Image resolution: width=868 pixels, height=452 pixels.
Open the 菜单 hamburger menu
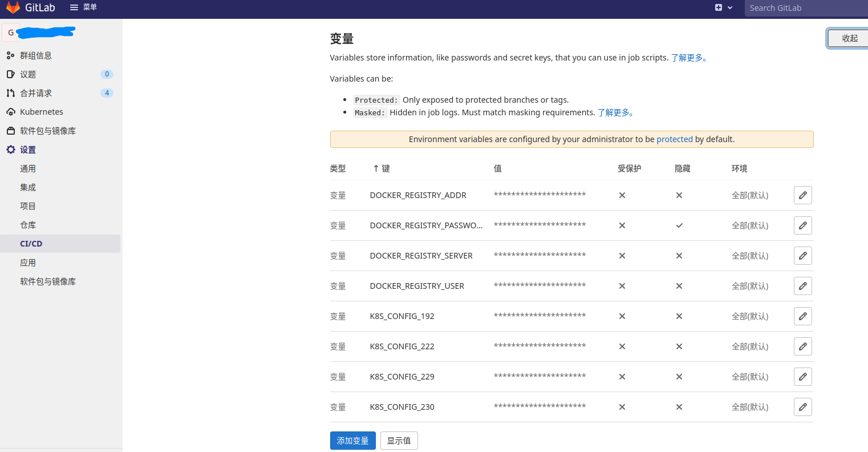83,7
